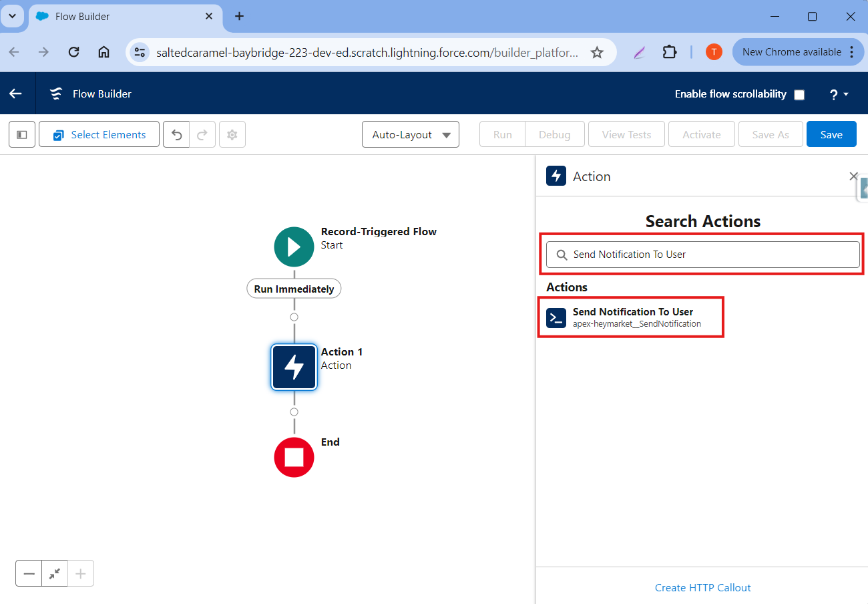Click the feather extension icon

(x=640, y=52)
